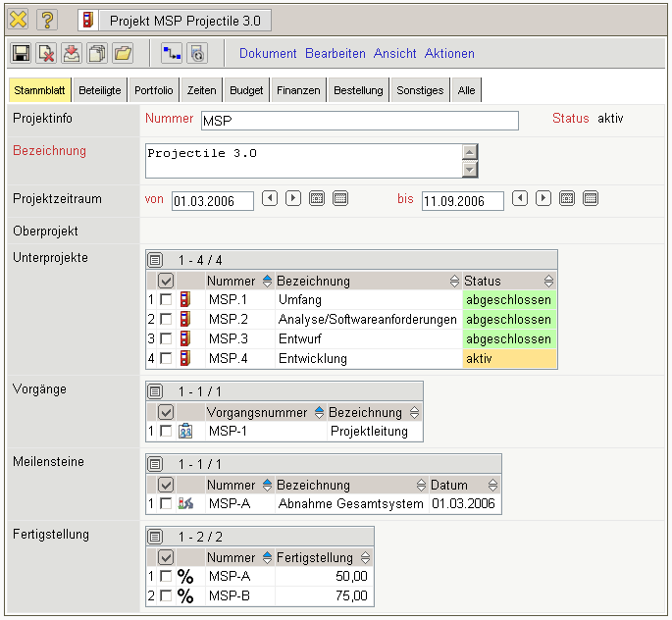Select all rows in the Fertigstellung table
Screen dimensions: 672x620
coord(166,558)
